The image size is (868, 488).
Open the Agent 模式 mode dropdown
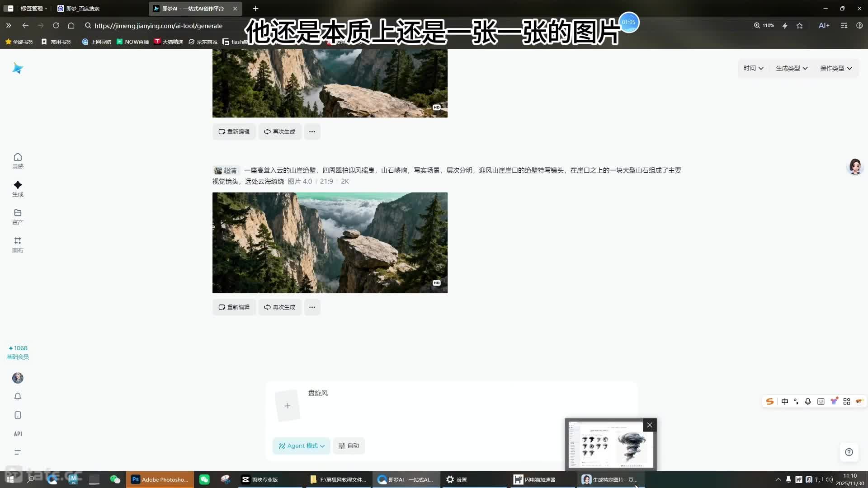pos(302,446)
